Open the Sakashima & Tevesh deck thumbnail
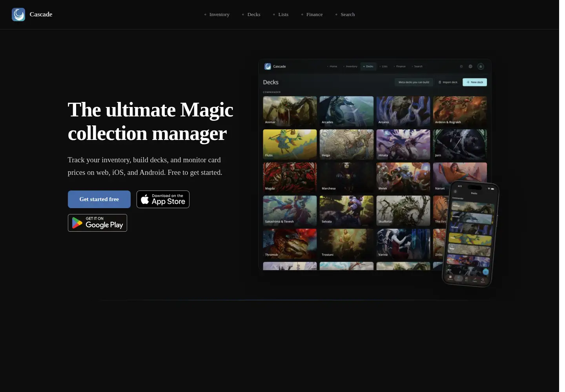This screenshot has width=565, height=392. (x=290, y=211)
